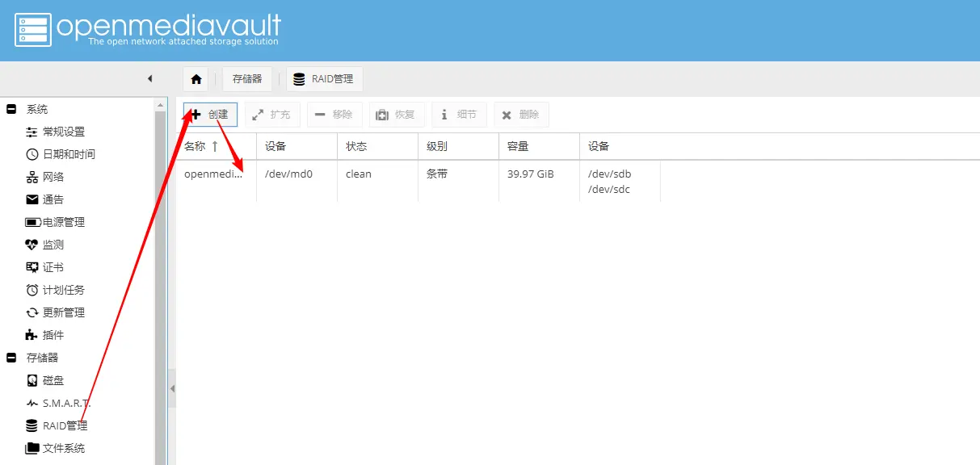
Task: Click the 设备 column header next to 名称
Action: coord(297,146)
